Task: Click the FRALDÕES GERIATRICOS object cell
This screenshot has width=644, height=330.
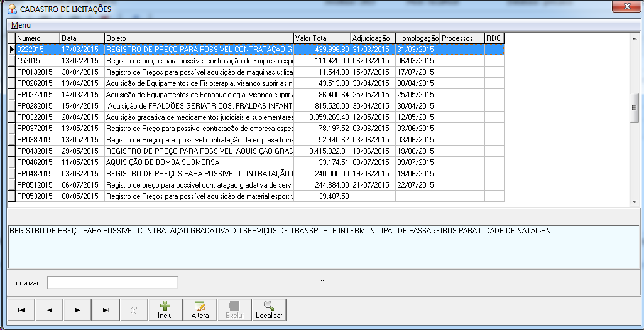Action: coord(199,106)
